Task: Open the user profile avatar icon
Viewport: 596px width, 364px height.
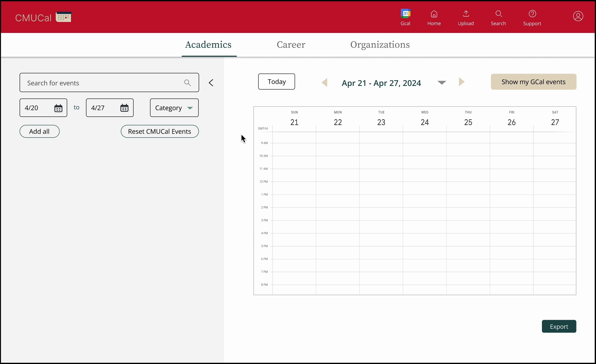Action: (x=578, y=16)
